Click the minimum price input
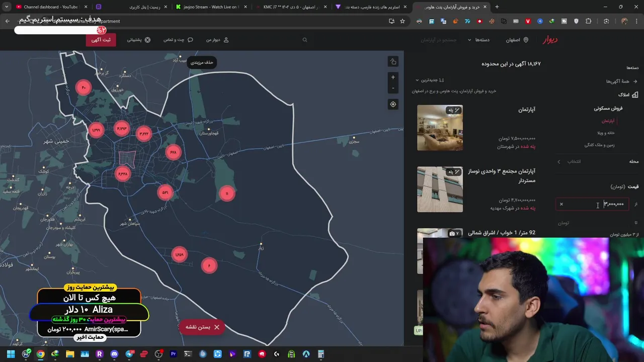The width and height of the screenshot is (644, 362). (592, 204)
